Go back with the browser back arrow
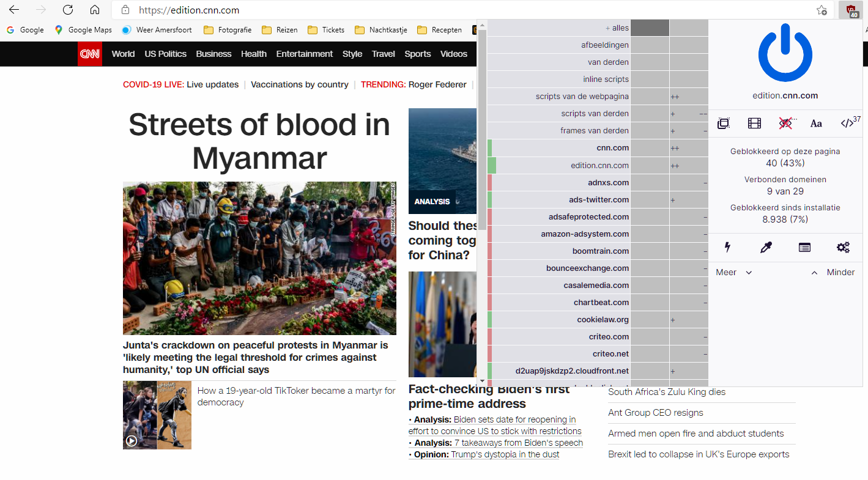The height and width of the screenshot is (480, 868). (13, 10)
